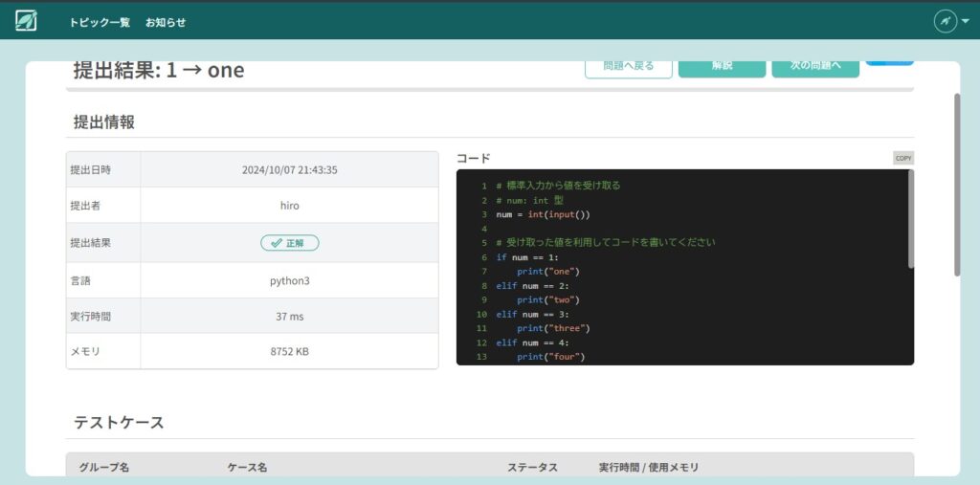Open the 解説 explanation page

(x=722, y=67)
